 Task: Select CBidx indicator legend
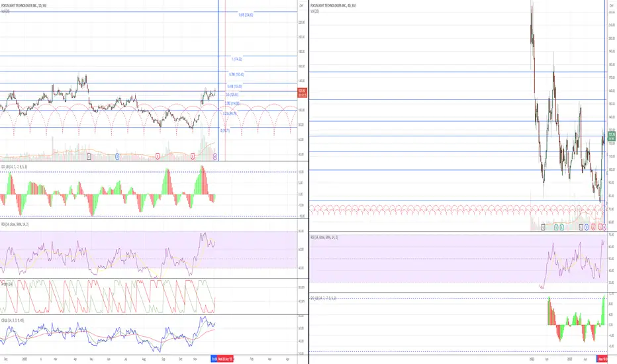[12, 320]
